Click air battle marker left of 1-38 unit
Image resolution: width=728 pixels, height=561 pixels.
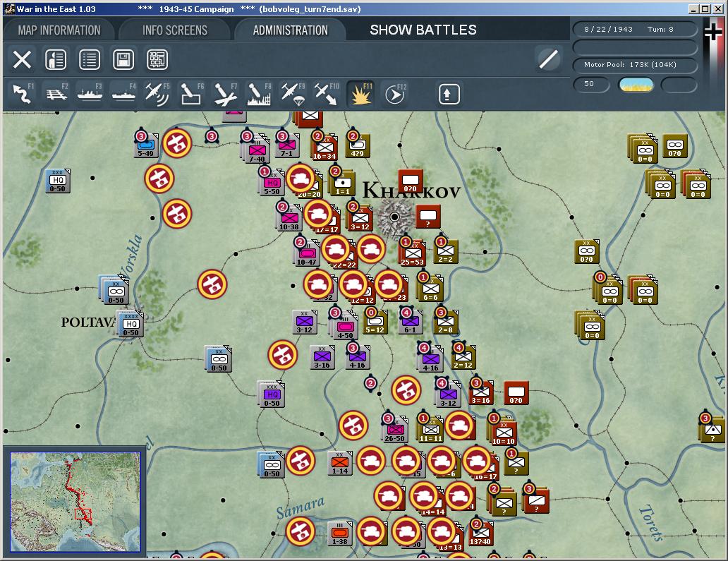[x=301, y=531]
